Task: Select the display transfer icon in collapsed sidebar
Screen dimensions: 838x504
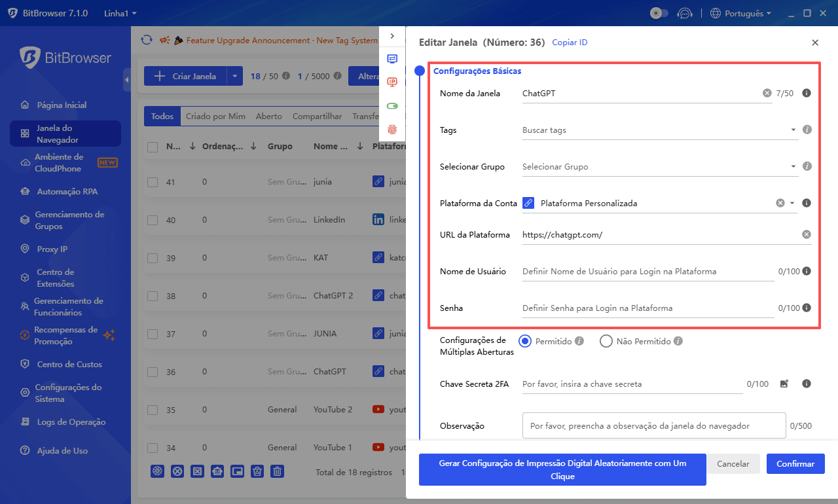Action: coord(392,59)
